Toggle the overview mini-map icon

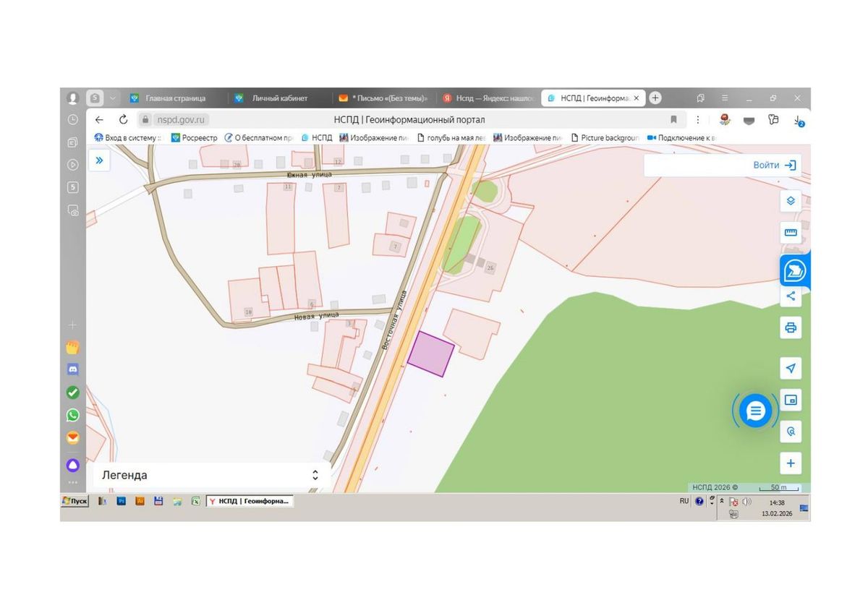click(791, 400)
